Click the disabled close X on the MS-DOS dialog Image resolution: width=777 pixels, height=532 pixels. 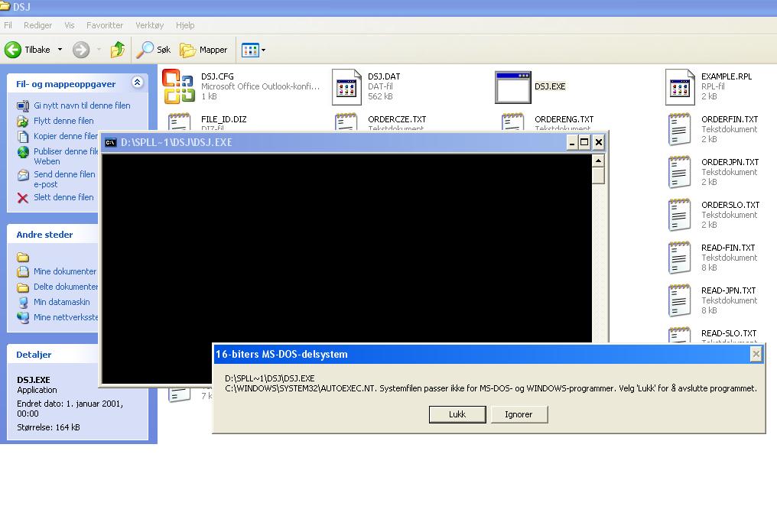point(756,354)
